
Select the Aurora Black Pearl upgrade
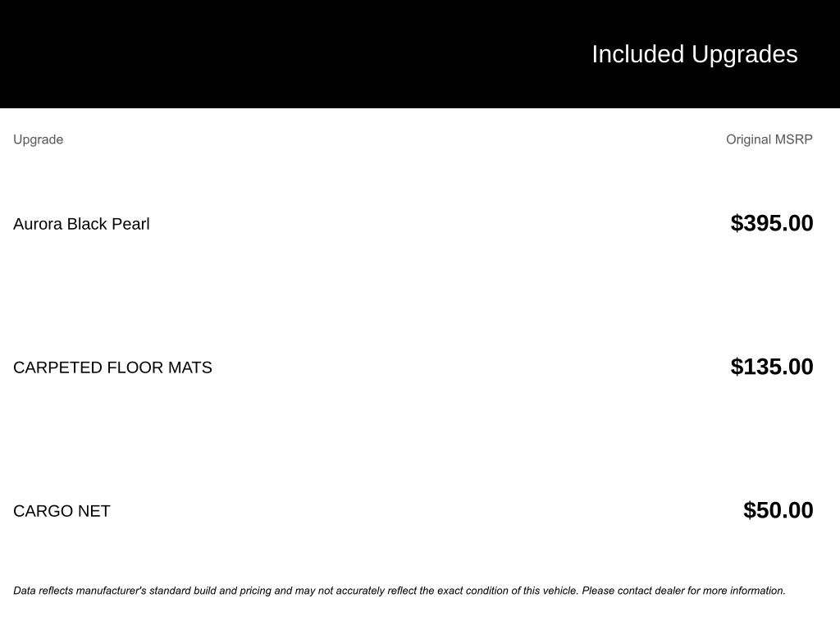pos(81,224)
